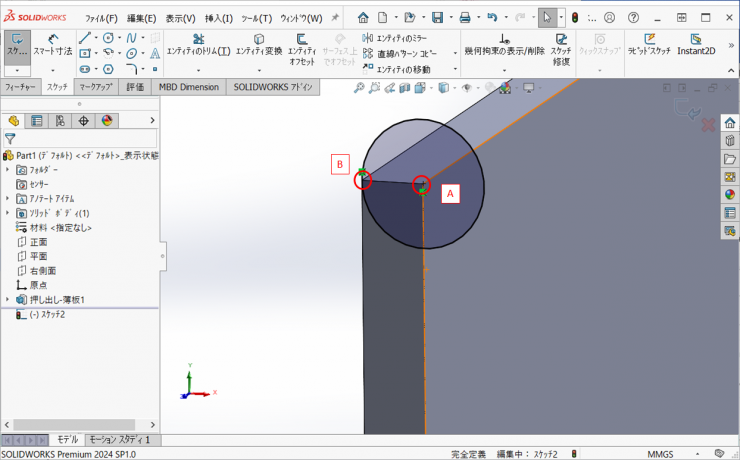The width and height of the screenshot is (740, 460).
Task: Open dropdown under Display/Delete Relations (幾何拘束の表示/削除)
Action: click(x=504, y=70)
